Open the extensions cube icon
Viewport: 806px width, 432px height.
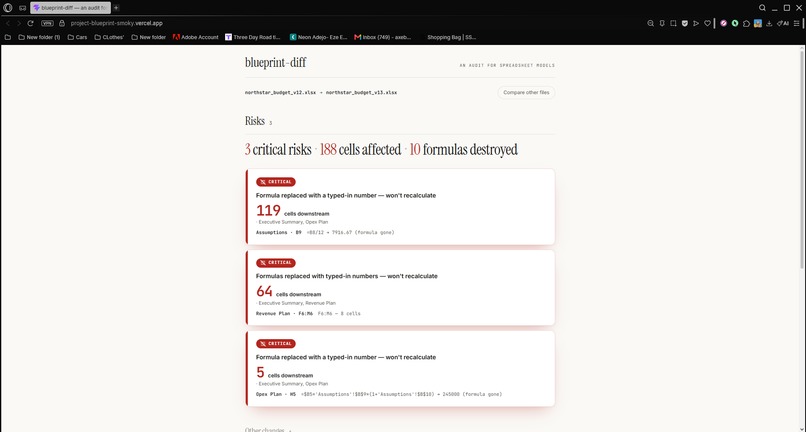tap(746, 23)
